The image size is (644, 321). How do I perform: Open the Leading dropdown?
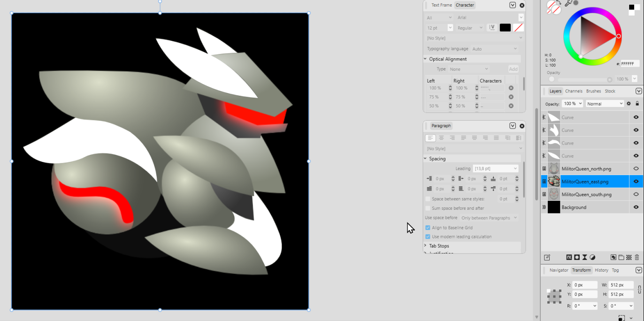coord(495,168)
